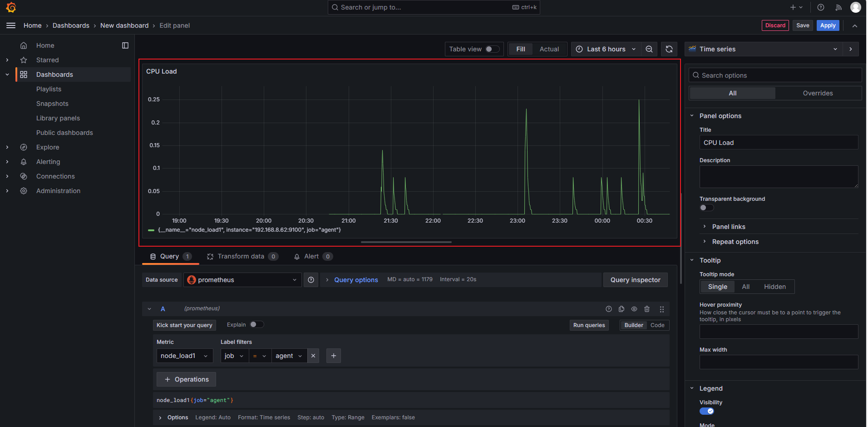Open the Query inspector
Image resolution: width=868 pixels, height=427 pixels.
(x=635, y=280)
